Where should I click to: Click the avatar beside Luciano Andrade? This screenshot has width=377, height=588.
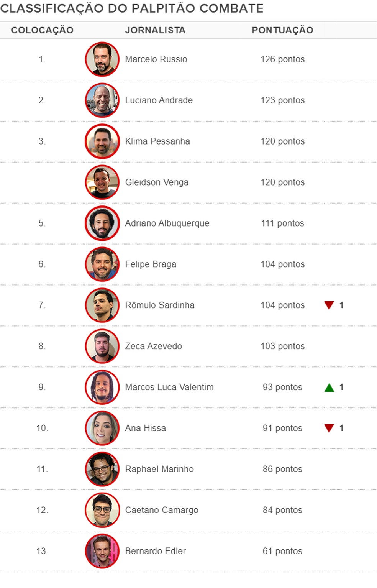102,100
